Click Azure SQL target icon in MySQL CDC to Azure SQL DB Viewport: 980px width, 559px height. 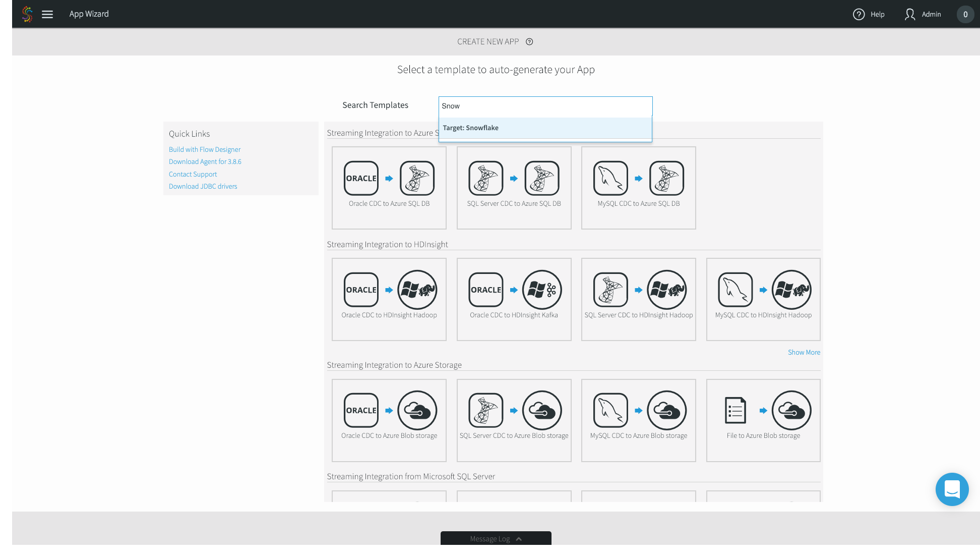click(x=666, y=178)
